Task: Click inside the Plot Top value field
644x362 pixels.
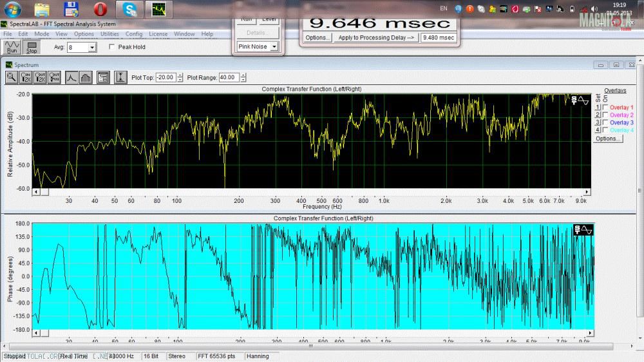Action: (166, 77)
